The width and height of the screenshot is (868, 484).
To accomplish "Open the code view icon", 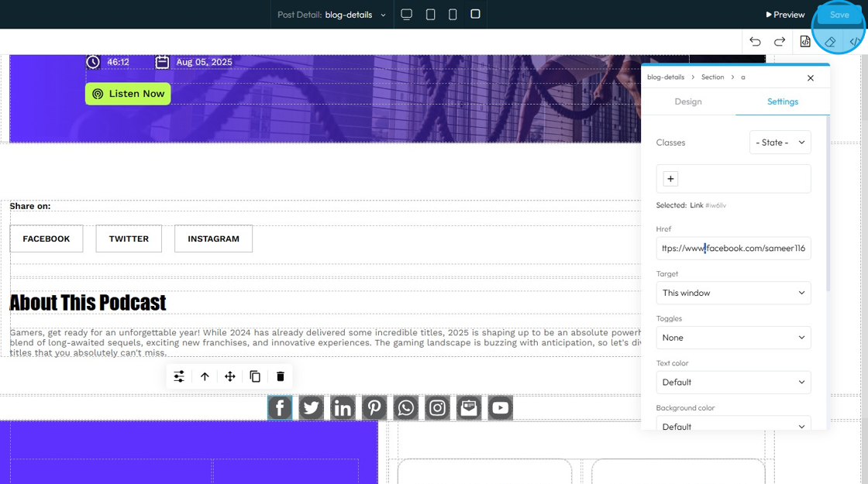I will (x=855, y=42).
